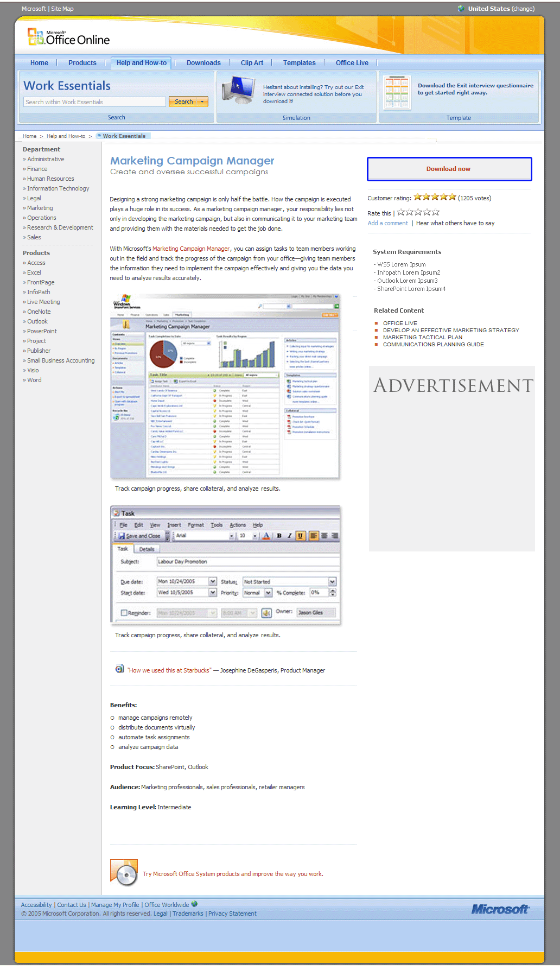Open the Status Not Started dropdown
The image size is (560, 977).
[332, 581]
